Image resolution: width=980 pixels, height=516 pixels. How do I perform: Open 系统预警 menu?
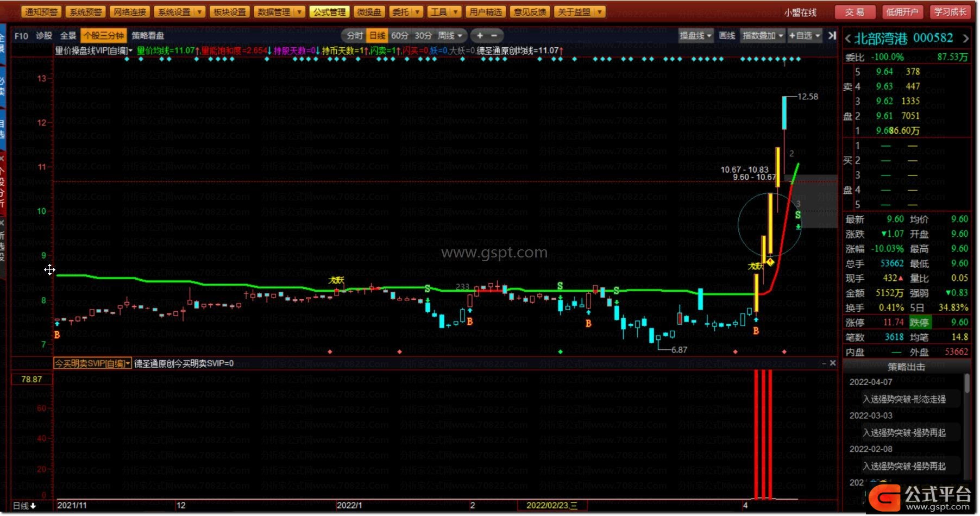86,12
